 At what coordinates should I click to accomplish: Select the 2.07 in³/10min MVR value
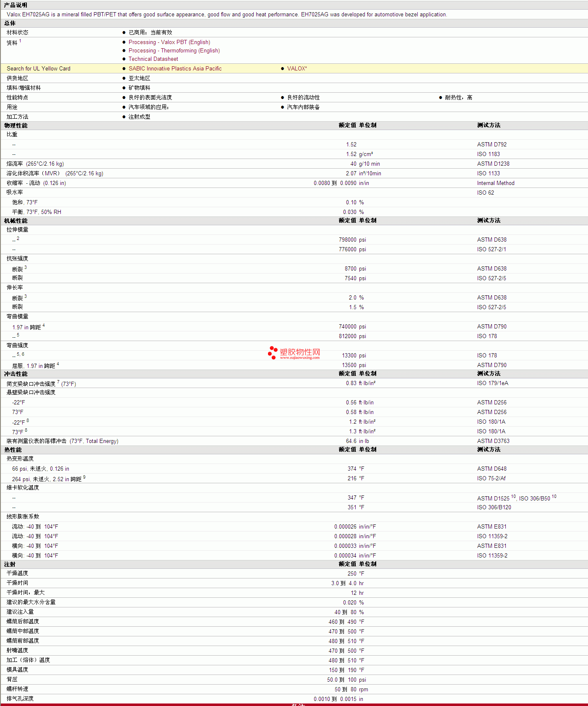tap(364, 173)
